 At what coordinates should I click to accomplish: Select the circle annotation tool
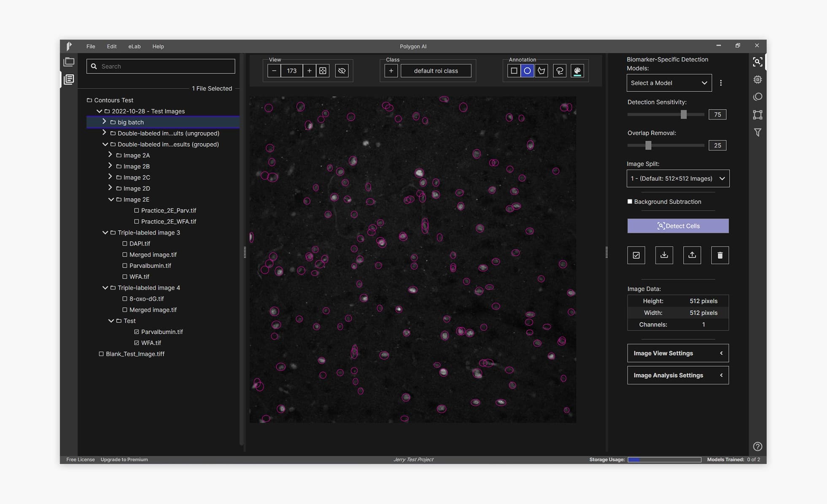(x=527, y=71)
